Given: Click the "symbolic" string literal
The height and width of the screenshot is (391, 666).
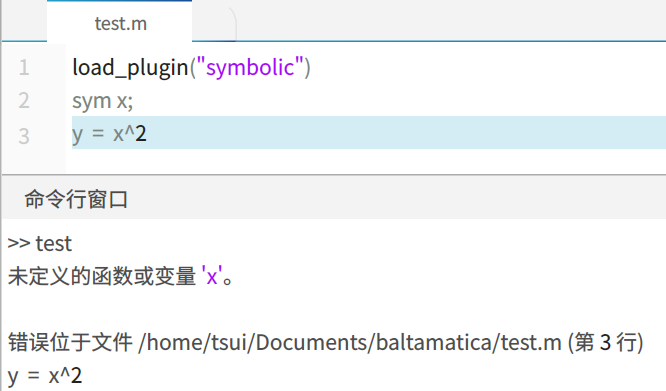Looking at the screenshot, I should [x=250, y=67].
